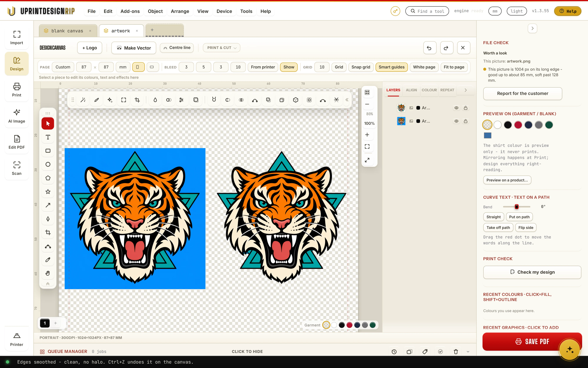Toggle the bleed Show button

[x=289, y=67]
